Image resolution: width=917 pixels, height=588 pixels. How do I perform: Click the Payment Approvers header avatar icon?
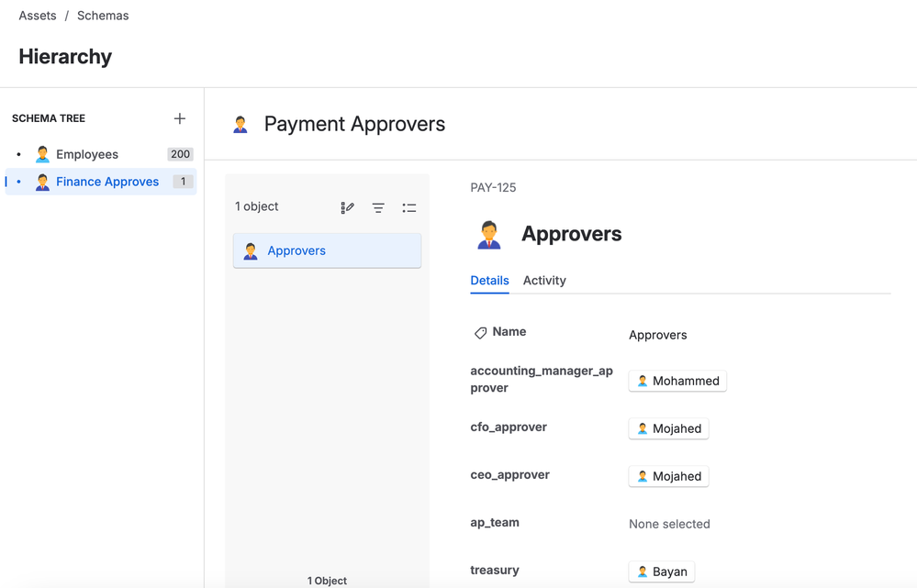[x=240, y=125]
